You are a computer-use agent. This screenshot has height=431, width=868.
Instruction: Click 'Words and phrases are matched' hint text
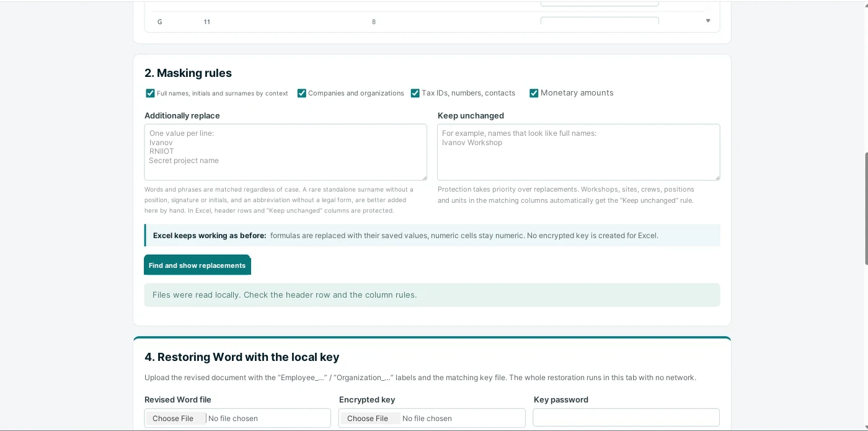coord(279,200)
